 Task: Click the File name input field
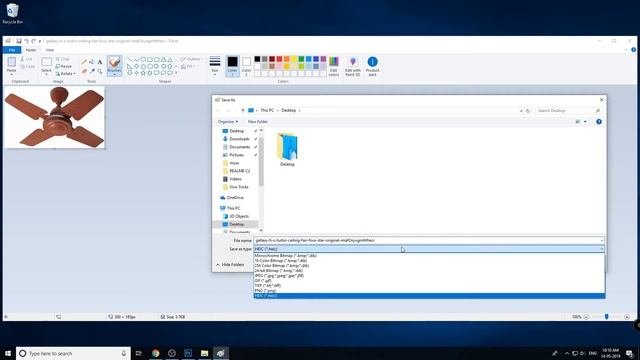[427, 241]
